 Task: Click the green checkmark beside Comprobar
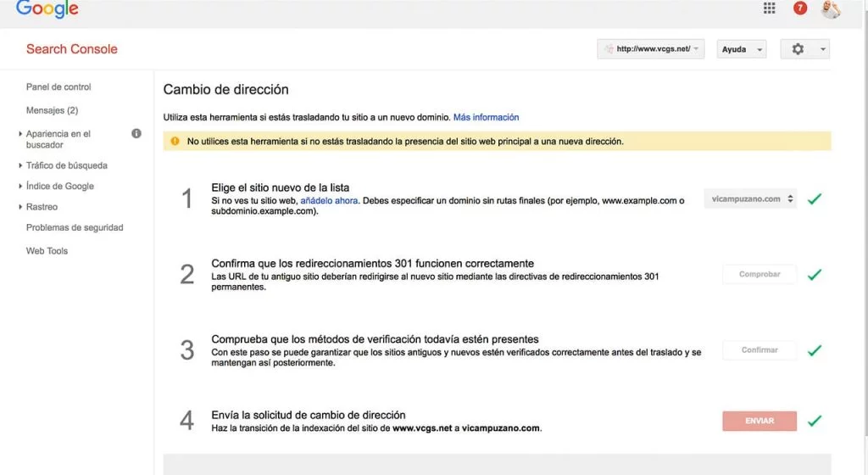click(x=814, y=275)
